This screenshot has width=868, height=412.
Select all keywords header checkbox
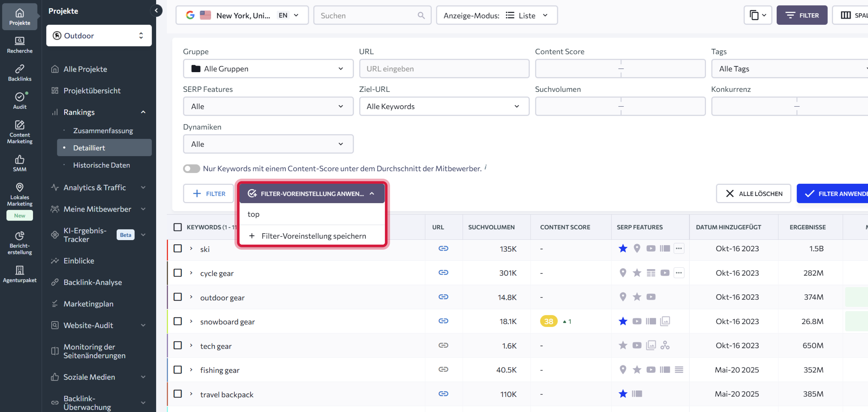point(178,227)
